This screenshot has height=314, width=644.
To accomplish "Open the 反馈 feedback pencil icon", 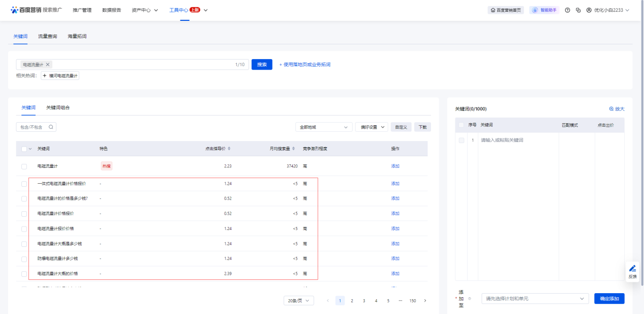I will 632,269.
